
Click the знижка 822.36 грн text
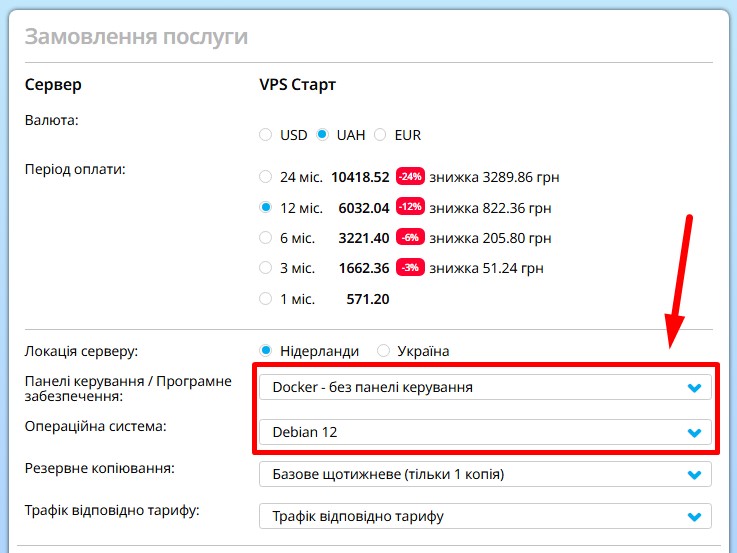point(490,208)
